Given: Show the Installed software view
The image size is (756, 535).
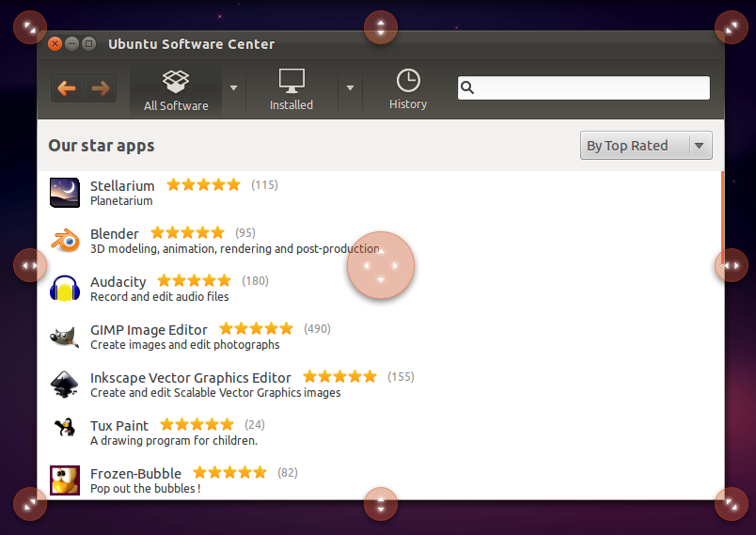Looking at the screenshot, I should [291, 90].
